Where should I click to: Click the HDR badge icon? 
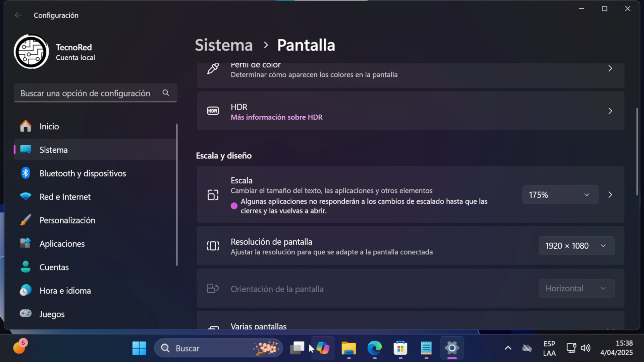point(213,111)
